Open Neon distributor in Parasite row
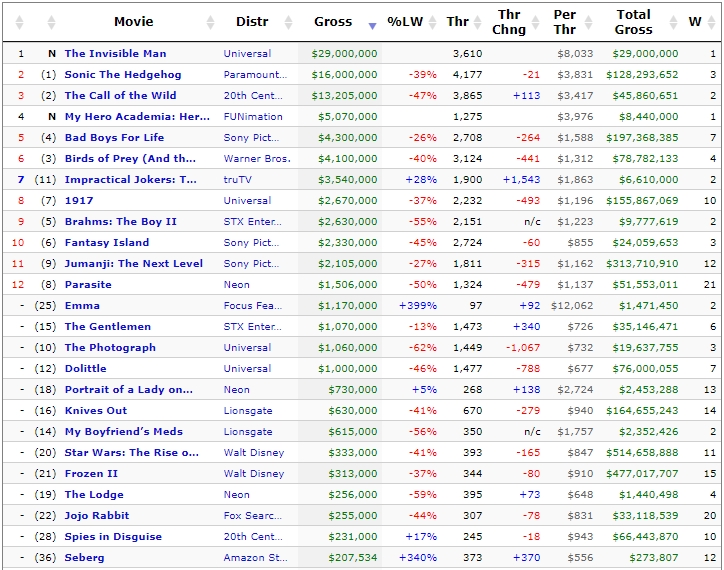The height and width of the screenshot is (570, 724). pyautogui.click(x=236, y=285)
